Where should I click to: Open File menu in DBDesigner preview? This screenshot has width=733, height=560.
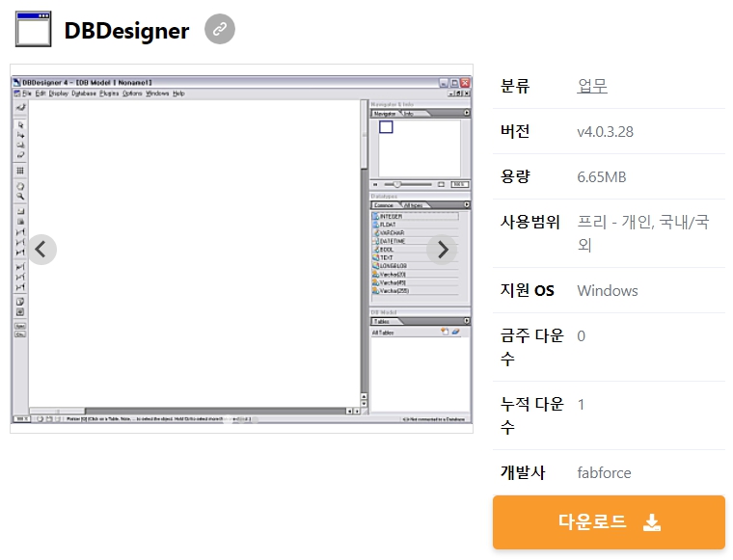coord(27,93)
